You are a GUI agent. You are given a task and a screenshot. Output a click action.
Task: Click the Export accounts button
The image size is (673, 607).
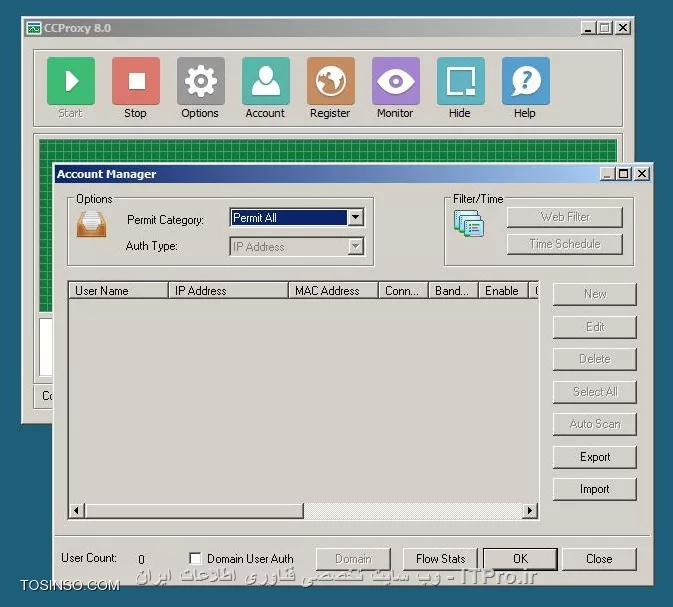[594, 457]
